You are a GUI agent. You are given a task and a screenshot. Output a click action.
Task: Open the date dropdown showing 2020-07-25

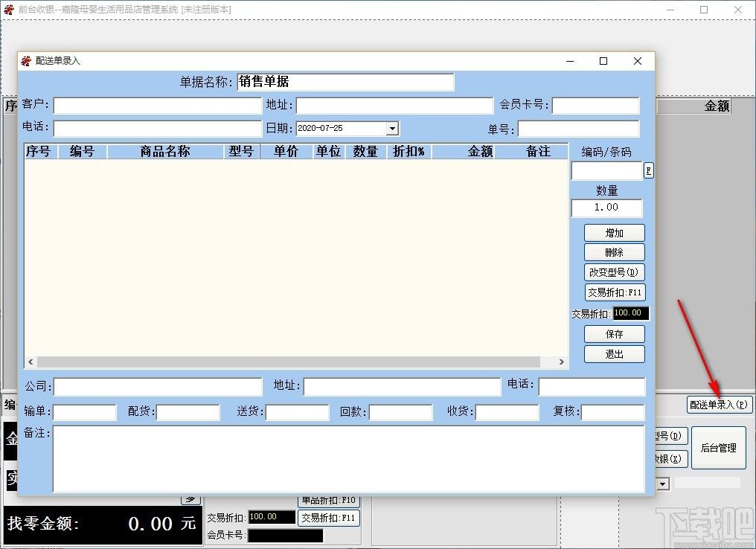tap(392, 128)
